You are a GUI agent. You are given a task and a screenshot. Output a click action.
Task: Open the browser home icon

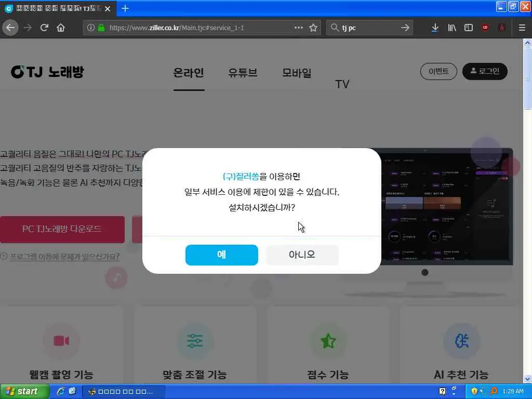(61, 28)
